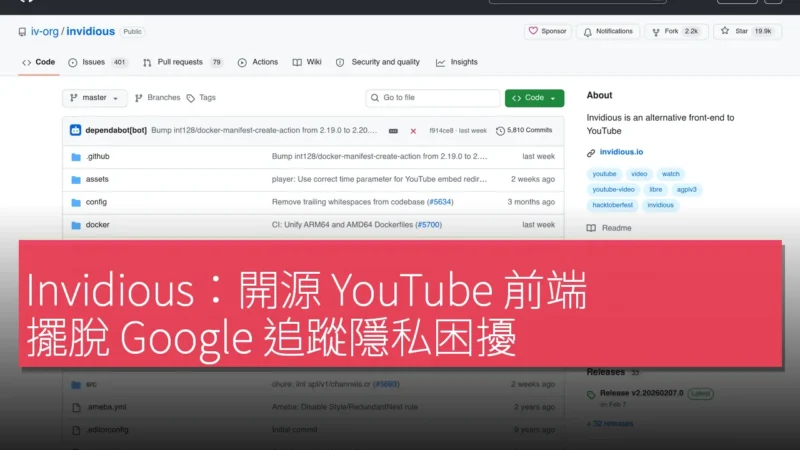Click the video topic tag

tap(639, 174)
